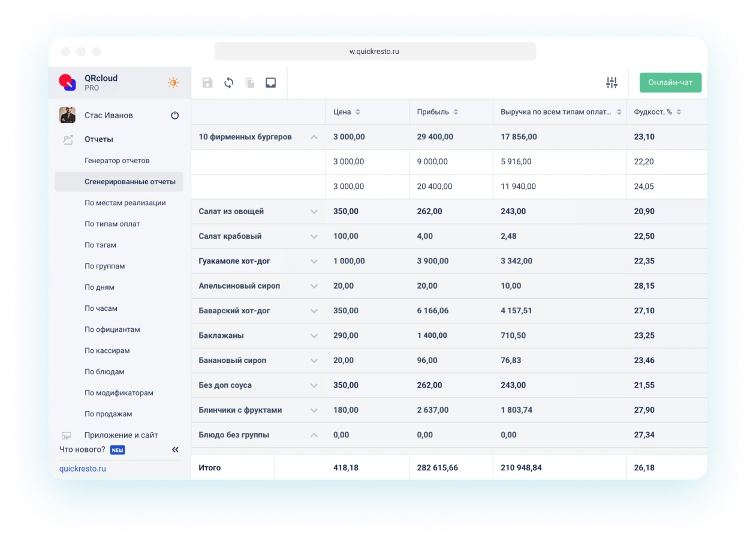756x540 pixels.
Task: Click the inbox tray icon
Action: 271,83
